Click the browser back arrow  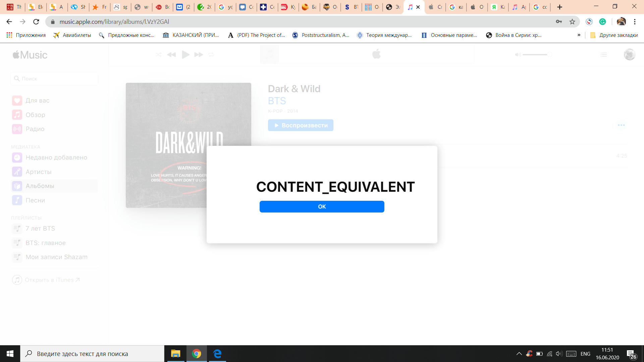click(9, 21)
